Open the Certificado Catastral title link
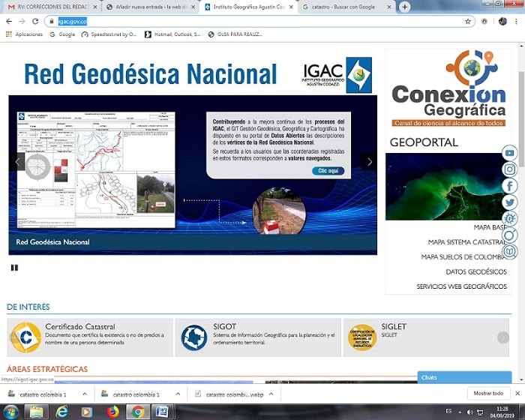This screenshot has width=525, height=420. pos(80,326)
